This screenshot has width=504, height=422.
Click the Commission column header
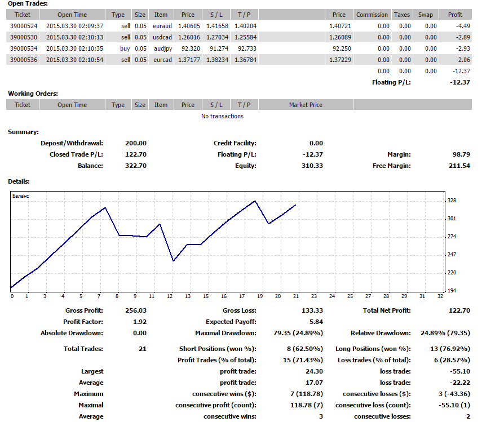point(372,15)
